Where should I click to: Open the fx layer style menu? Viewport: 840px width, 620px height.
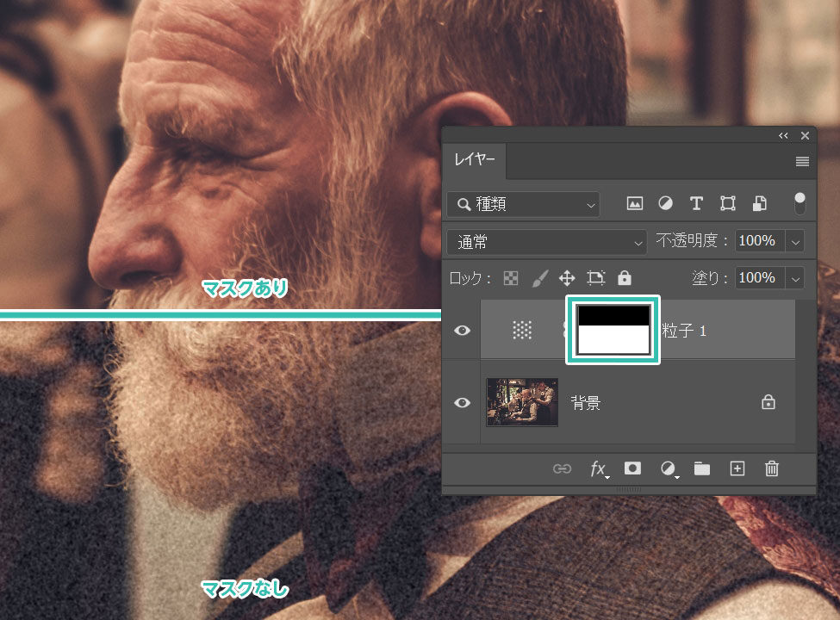598,468
